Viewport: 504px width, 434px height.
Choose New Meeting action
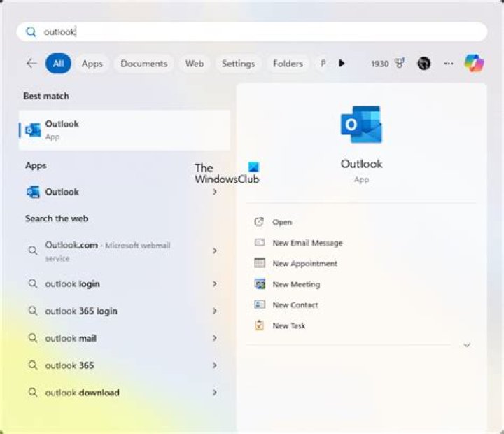click(296, 284)
